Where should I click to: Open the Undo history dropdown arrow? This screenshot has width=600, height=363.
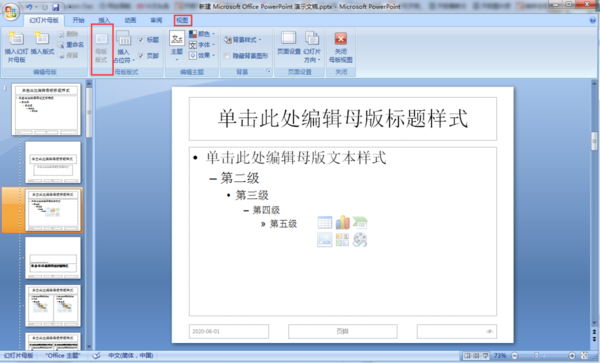pos(36,7)
